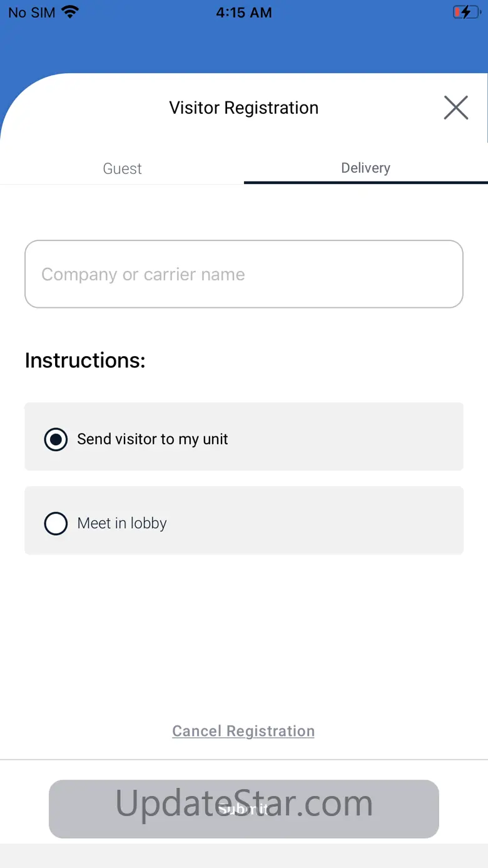
Task: Tap the No SIM carrier text
Action: tap(32, 13)
